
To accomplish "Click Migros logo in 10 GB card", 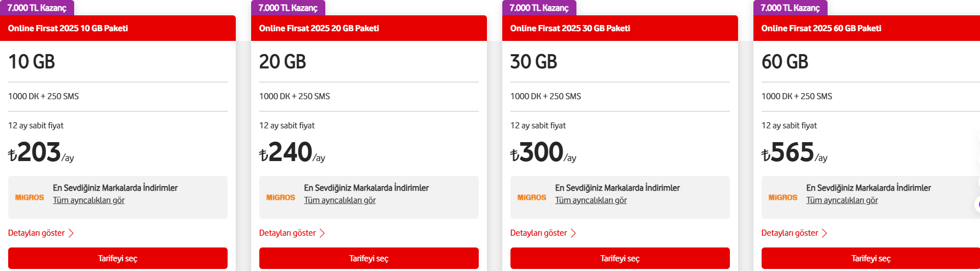I will (30, 197).
